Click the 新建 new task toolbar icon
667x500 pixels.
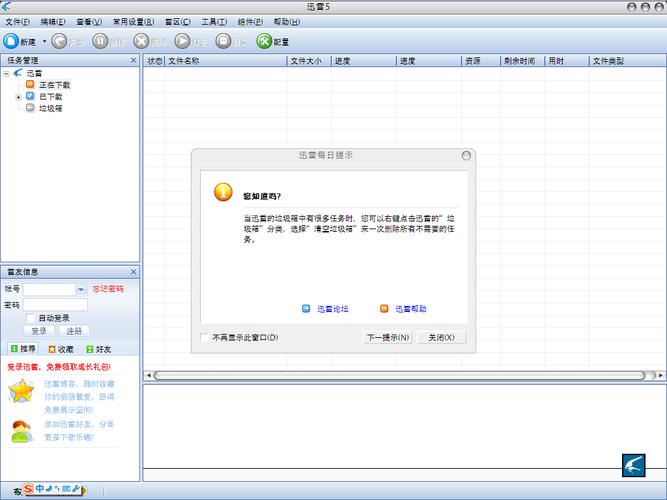[x=11, y=41]
